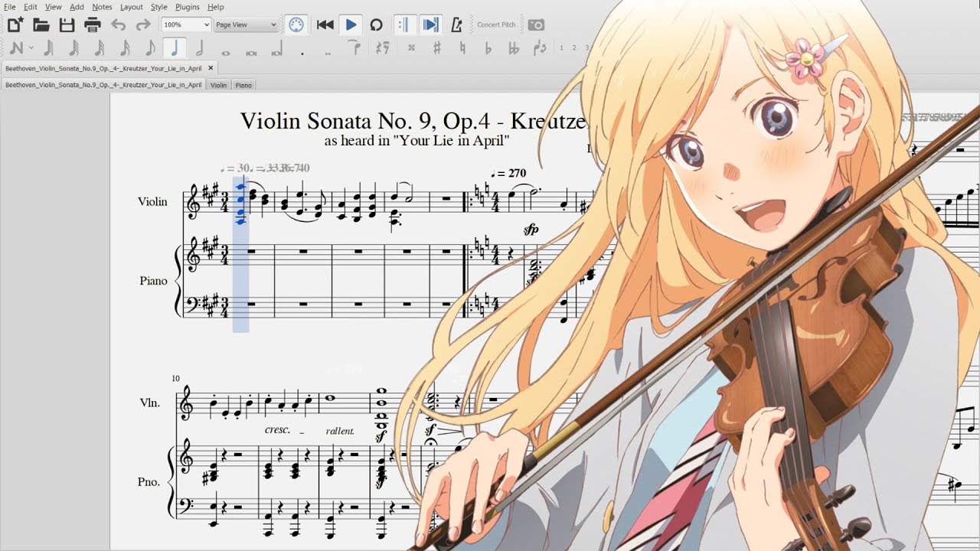The image size is (980, 551).
Task: Apply natural accidental
Action: click(x=462, y=48)
